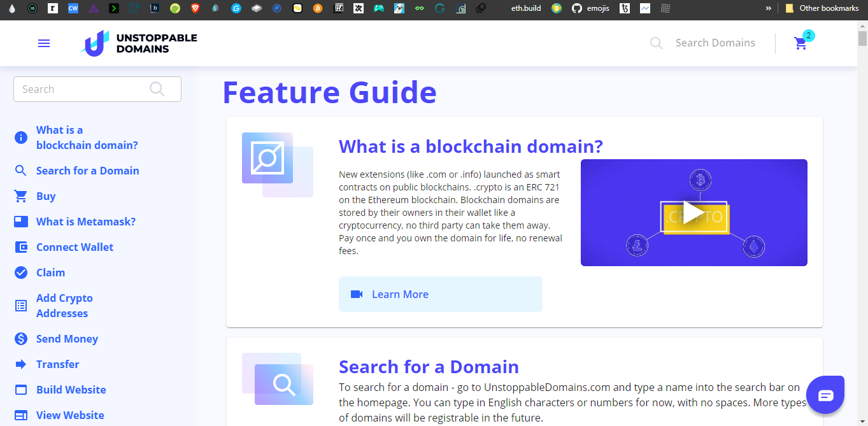Click the Unstoppable Domains logo
The image size is (868, 426).
click(139, 43)
